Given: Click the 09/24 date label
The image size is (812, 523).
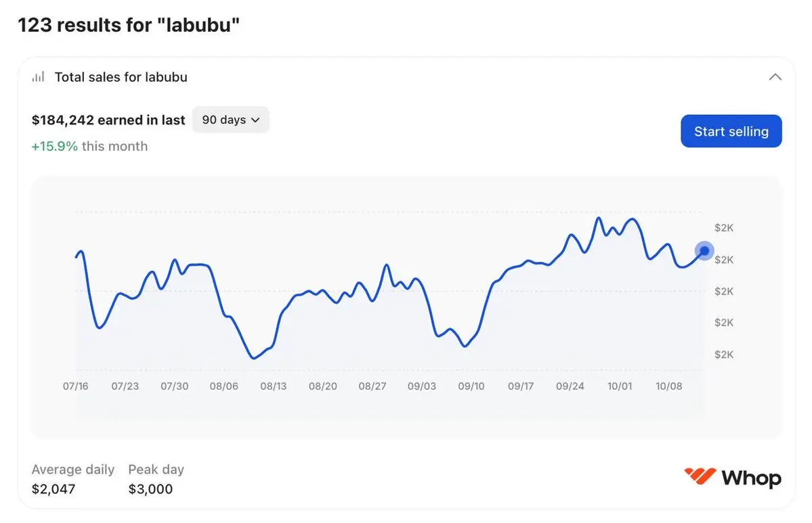Looking at the screenshot, I should 570,386.
